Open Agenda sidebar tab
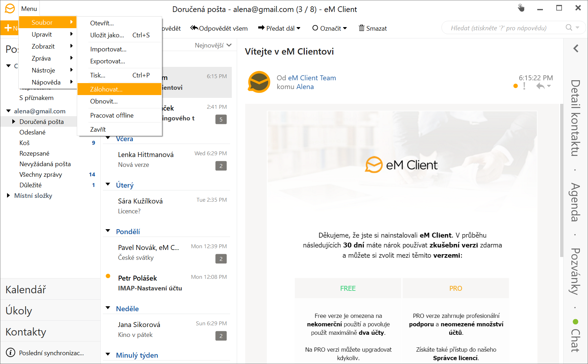Image resolution: width=588 pixels, height=364 pixels. [575, 202]
